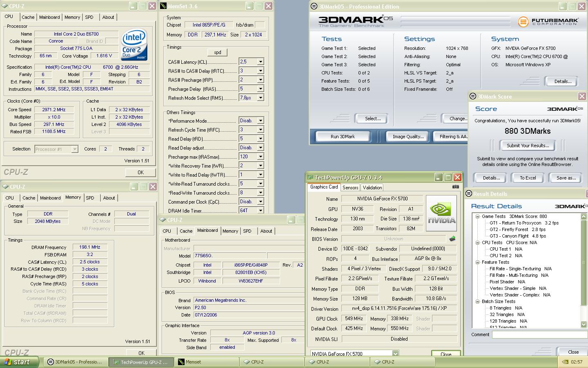The image size is (588, 368).
Task: Click the GPU-Z title bar icon
Action: (310, 177)
